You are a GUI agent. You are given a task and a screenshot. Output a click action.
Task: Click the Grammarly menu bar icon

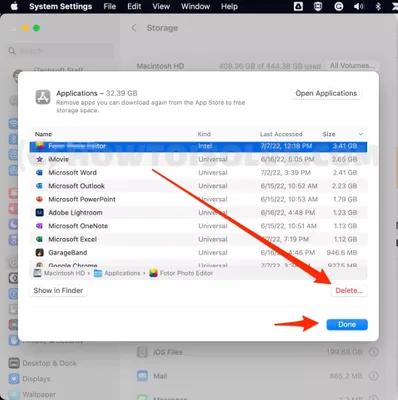tap(339, 6)
